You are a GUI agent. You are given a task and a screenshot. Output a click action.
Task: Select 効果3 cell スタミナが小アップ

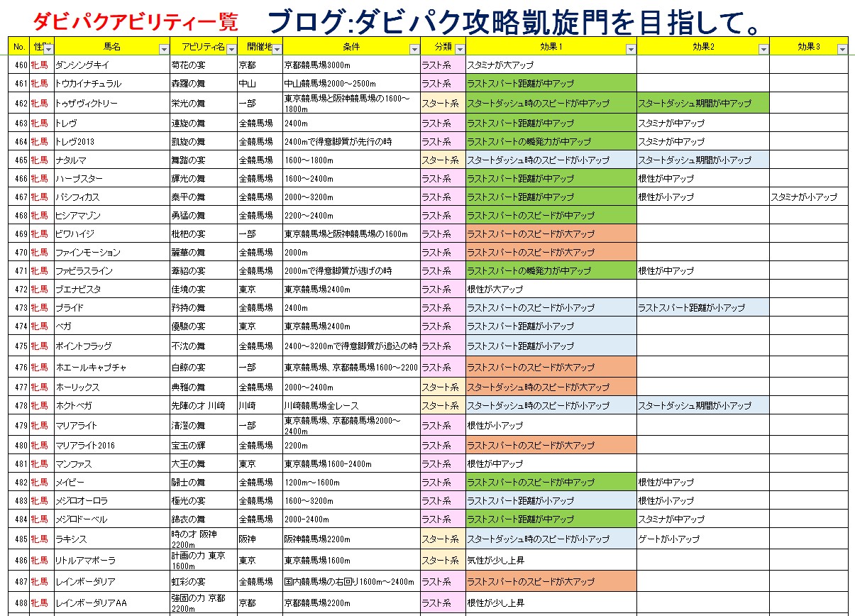pos(809,197)
